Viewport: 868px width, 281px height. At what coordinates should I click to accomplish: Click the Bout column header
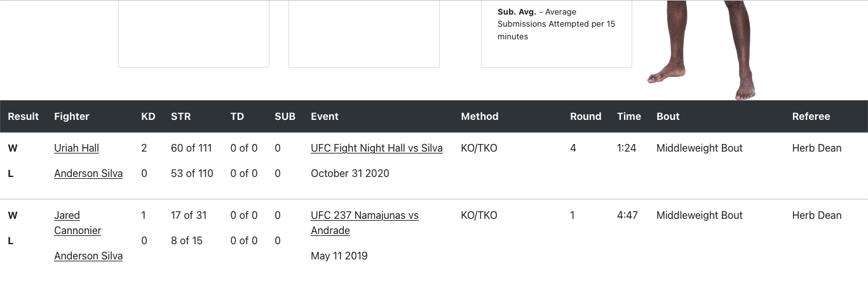668,116
